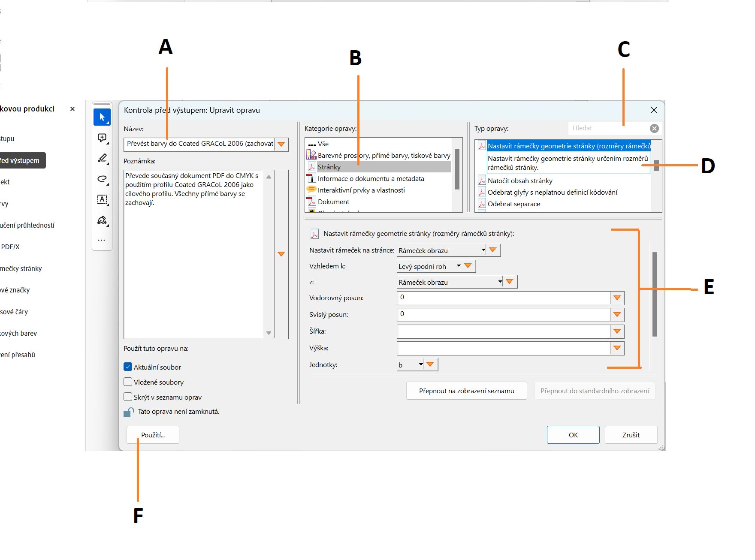Open Vzhledem k dropdown (Levý spodní roh)
The height and width of the screenshot is (560, 755).
429,266
